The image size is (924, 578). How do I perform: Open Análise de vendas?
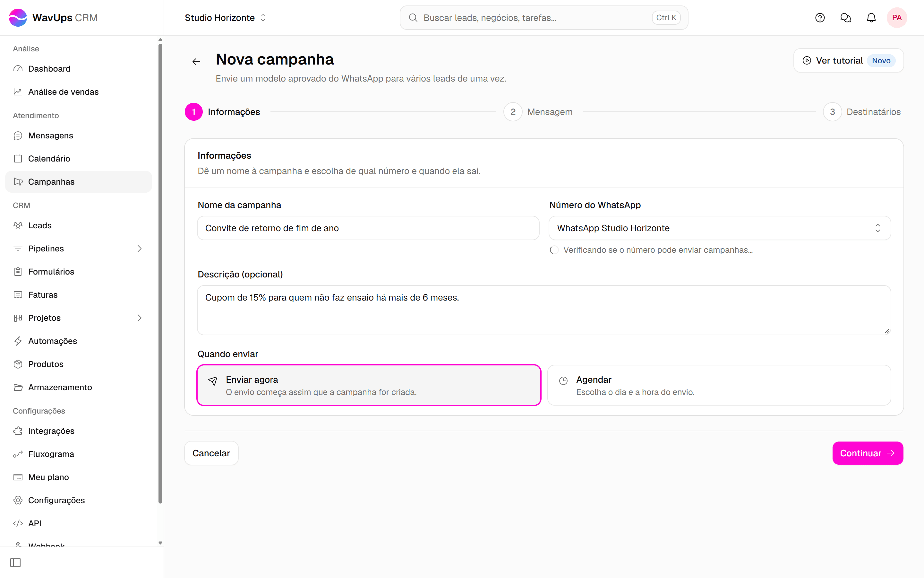[79, 92]
